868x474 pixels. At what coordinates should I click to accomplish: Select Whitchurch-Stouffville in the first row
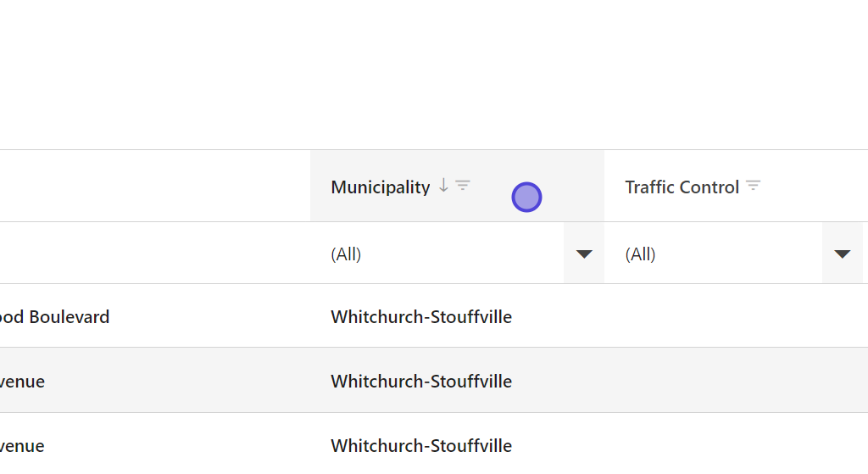[x=421, y=317]
